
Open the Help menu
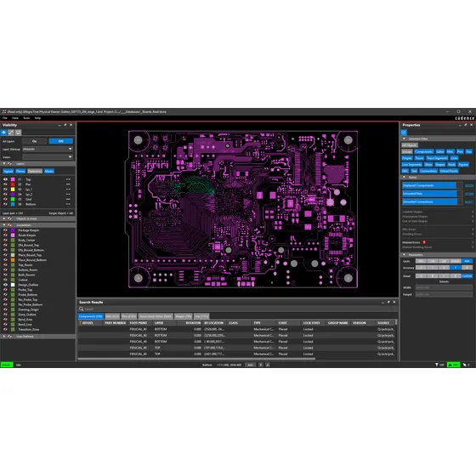(37, 118)
